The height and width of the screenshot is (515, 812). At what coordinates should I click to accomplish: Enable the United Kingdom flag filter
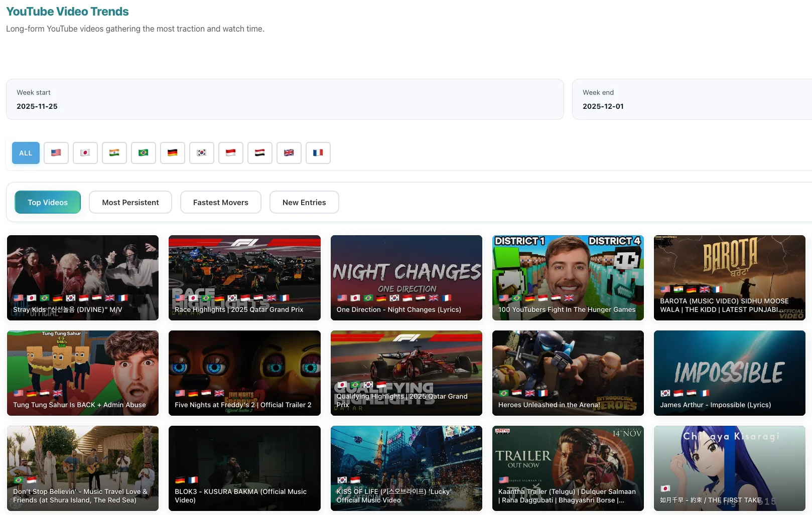pos(289,152)
